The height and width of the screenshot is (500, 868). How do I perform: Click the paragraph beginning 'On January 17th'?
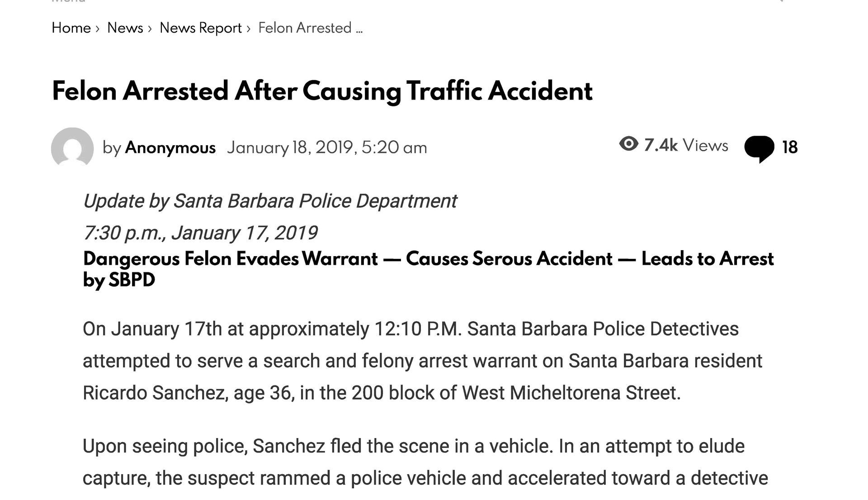tap(422, 361)
